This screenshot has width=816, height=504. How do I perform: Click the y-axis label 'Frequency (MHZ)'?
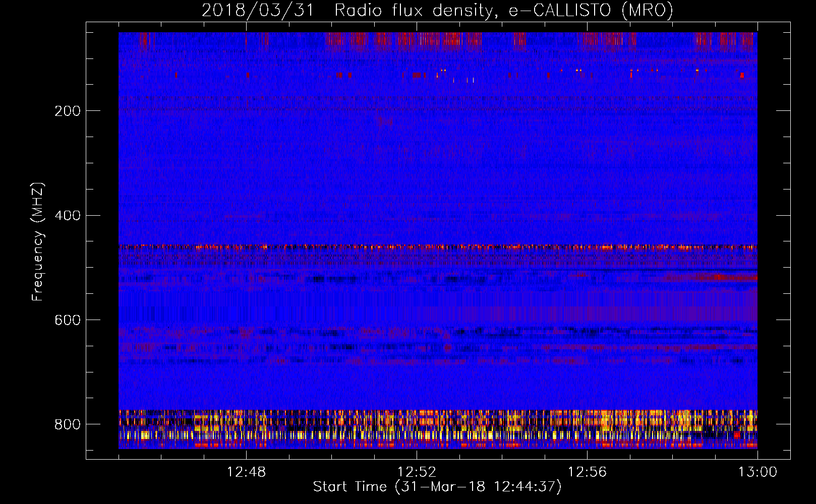point(38,242)
